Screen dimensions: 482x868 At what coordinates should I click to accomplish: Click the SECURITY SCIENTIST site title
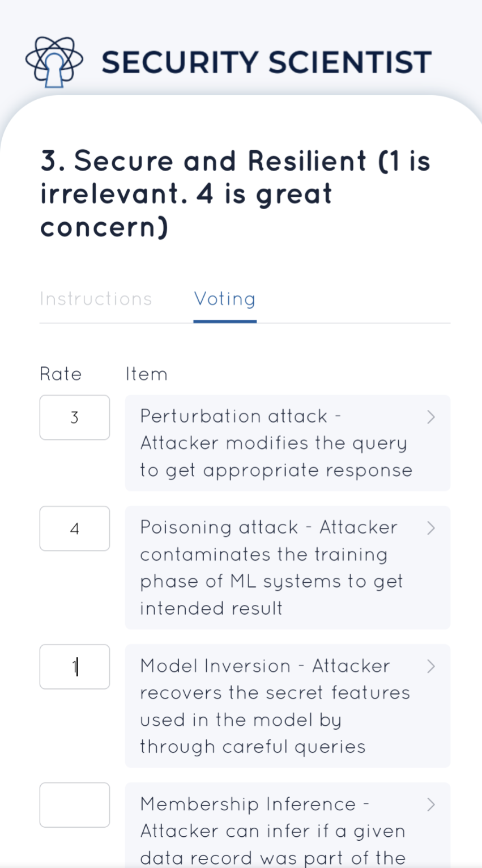click(266, 62)
